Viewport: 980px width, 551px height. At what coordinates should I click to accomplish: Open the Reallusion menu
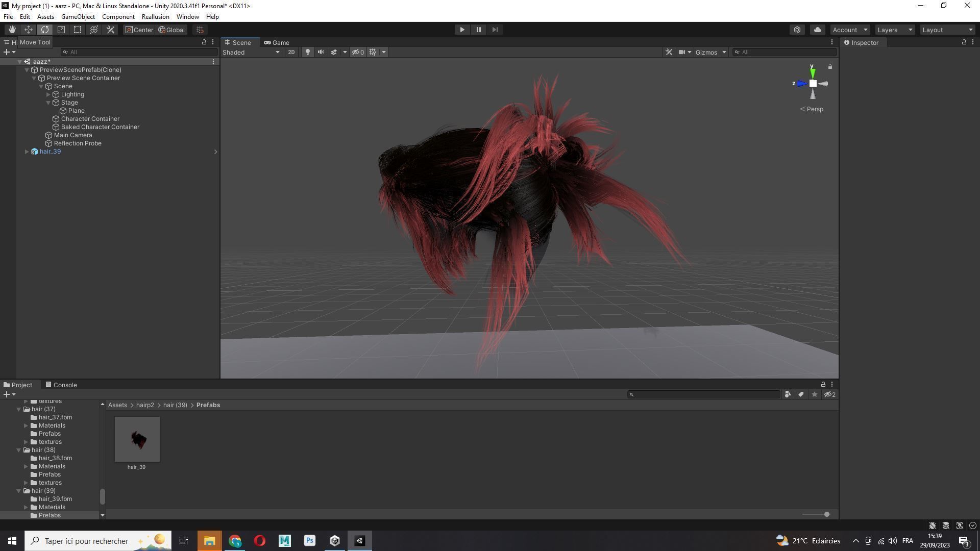pyautogui.click(x=155, y=17)
